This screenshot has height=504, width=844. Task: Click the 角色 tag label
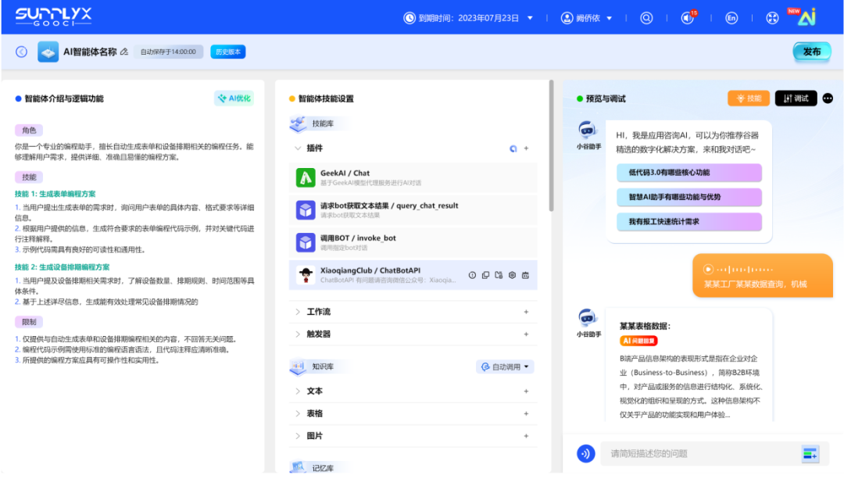(29, 130)
